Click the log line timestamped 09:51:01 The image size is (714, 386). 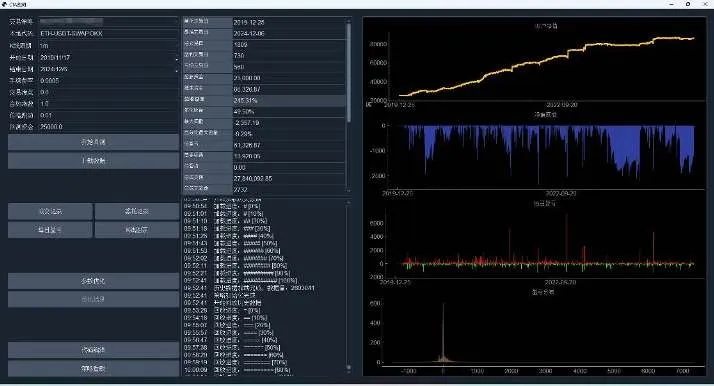224,213
